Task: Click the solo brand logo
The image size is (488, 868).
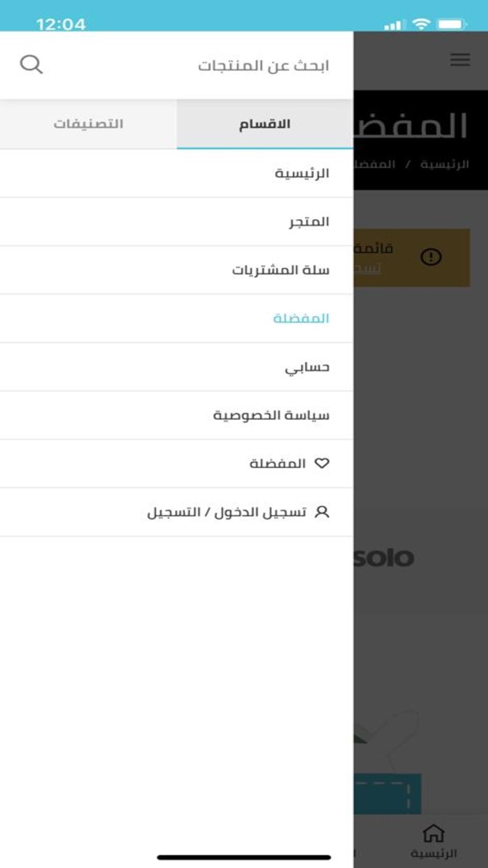Action: pos(386,558)
